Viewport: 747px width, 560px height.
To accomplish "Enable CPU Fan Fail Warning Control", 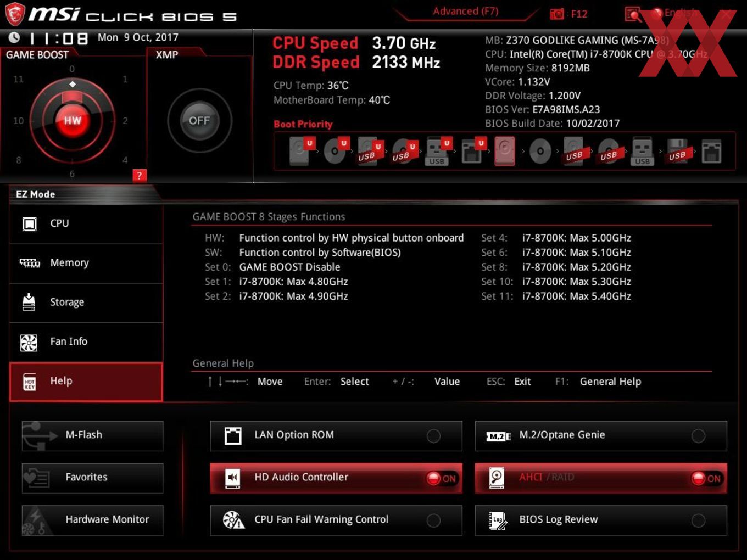I will pyautogui.click(x=433, y=520).
